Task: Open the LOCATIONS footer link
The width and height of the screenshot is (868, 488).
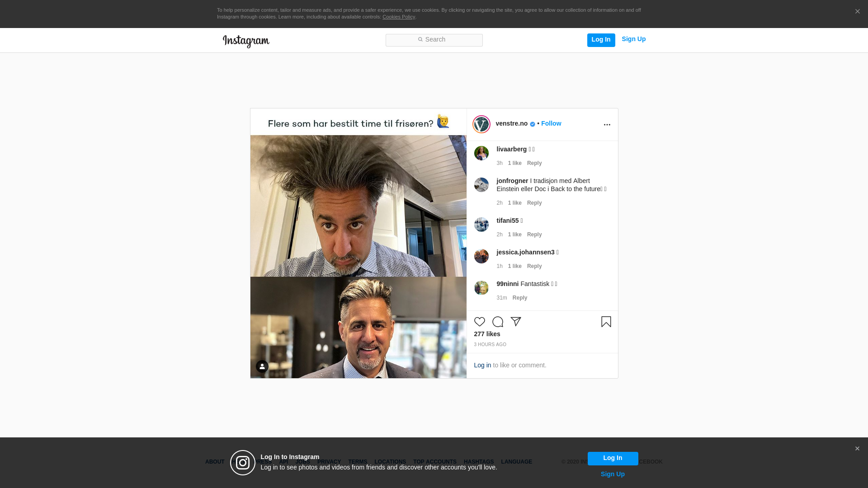Action: [x=390, y=462]
